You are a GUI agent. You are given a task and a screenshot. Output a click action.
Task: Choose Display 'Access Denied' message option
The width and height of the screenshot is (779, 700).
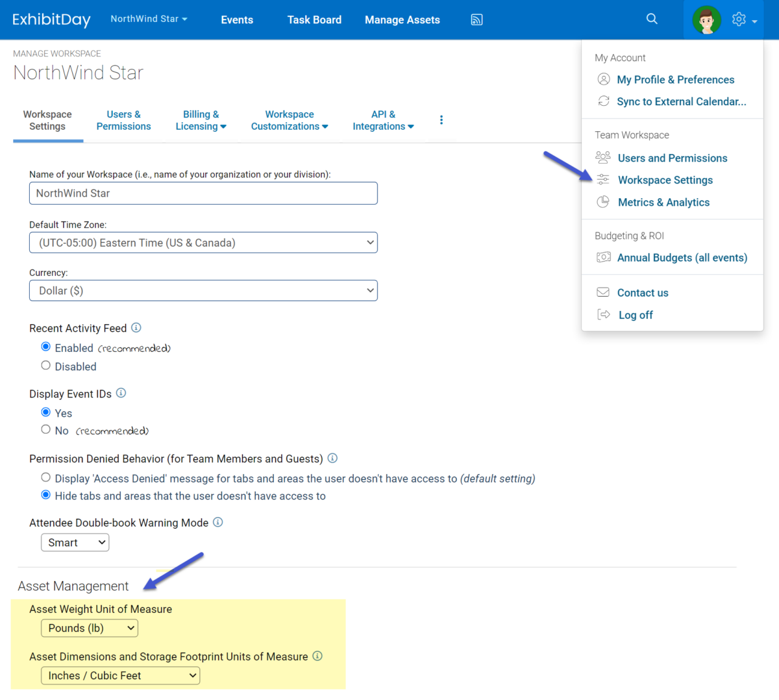pyautogui.click(x=45, y=478)
